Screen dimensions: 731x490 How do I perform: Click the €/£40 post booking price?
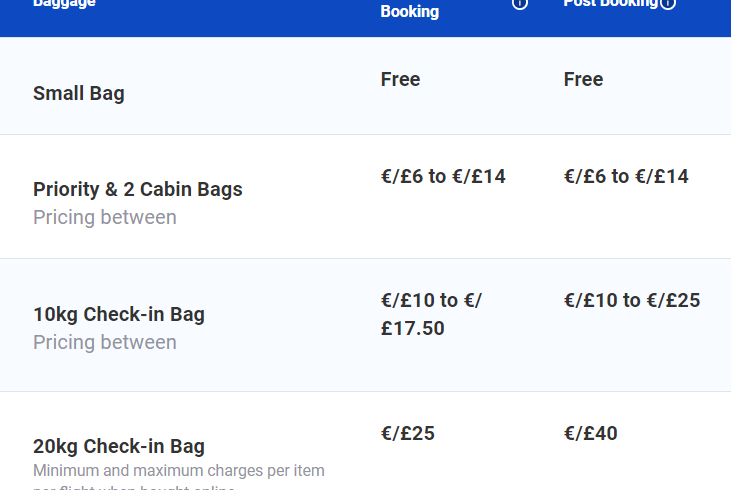(x=591, y=433)
